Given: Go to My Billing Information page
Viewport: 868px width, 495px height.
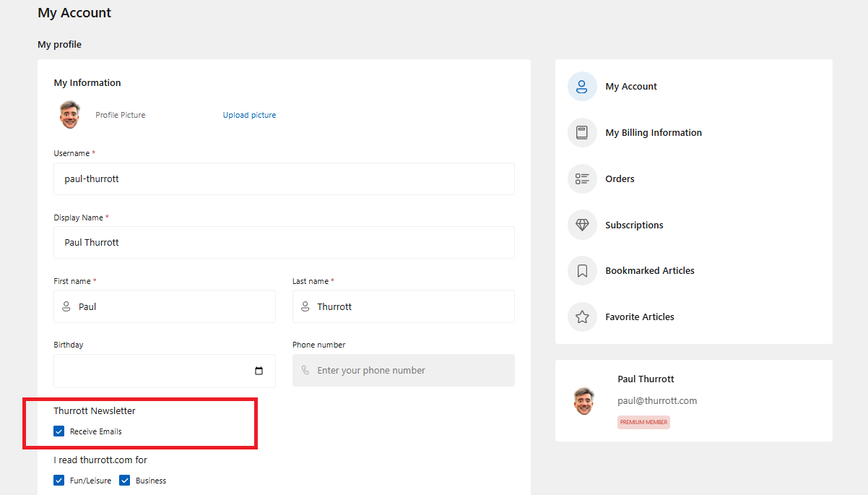Looking at the screenshot, I should click(653, 133).
